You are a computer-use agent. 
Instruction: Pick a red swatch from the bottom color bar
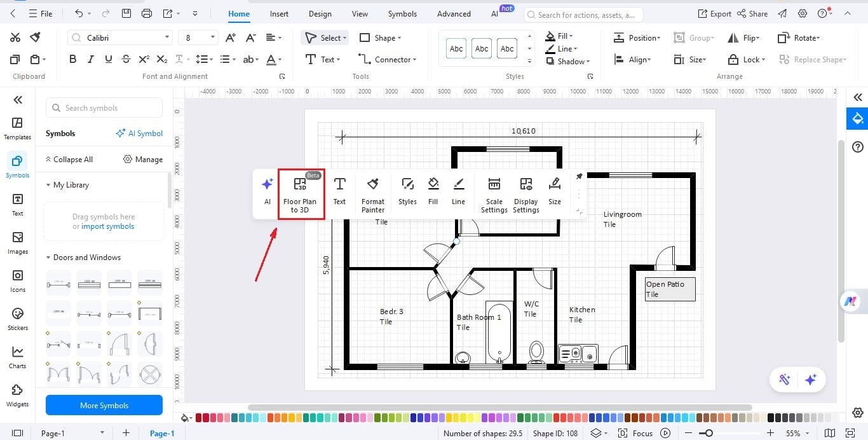coord(198,418)
